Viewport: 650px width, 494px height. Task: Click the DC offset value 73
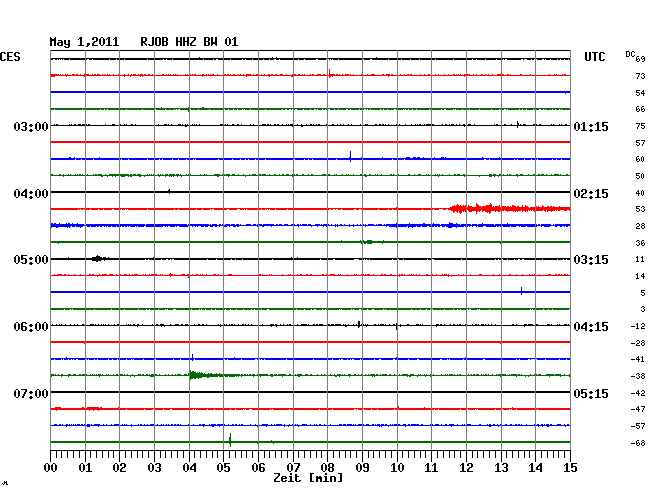click(x=640, y=76)
